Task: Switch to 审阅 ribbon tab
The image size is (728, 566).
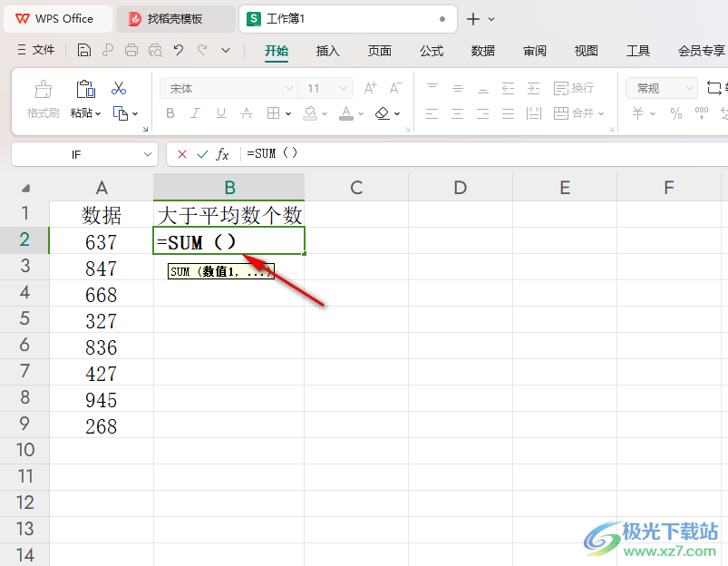Action: coord(535,51)
